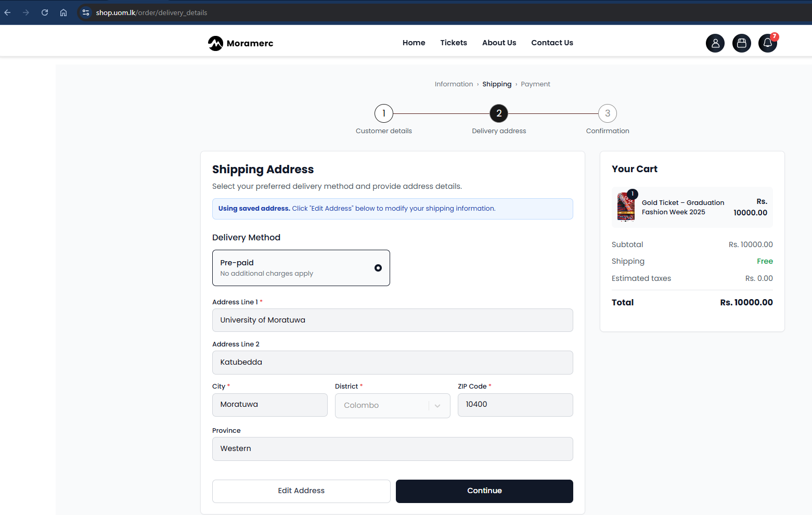
Task: Click the Province field Western
Action: point(393,449)
